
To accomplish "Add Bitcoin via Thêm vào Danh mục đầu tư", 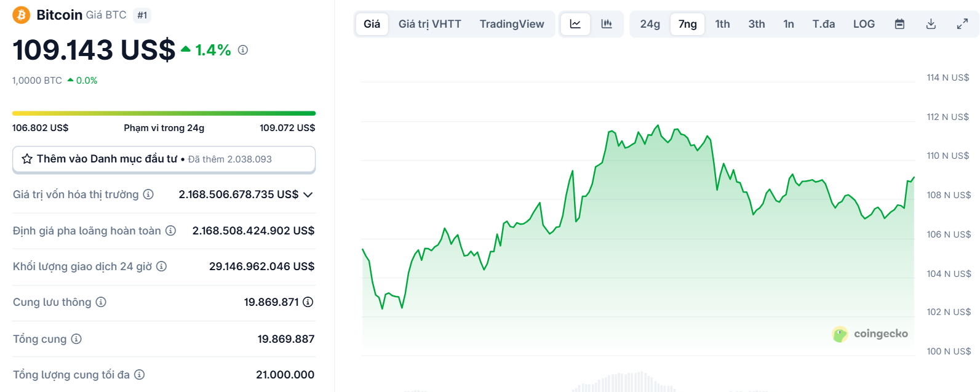I will tap(164, 159).
